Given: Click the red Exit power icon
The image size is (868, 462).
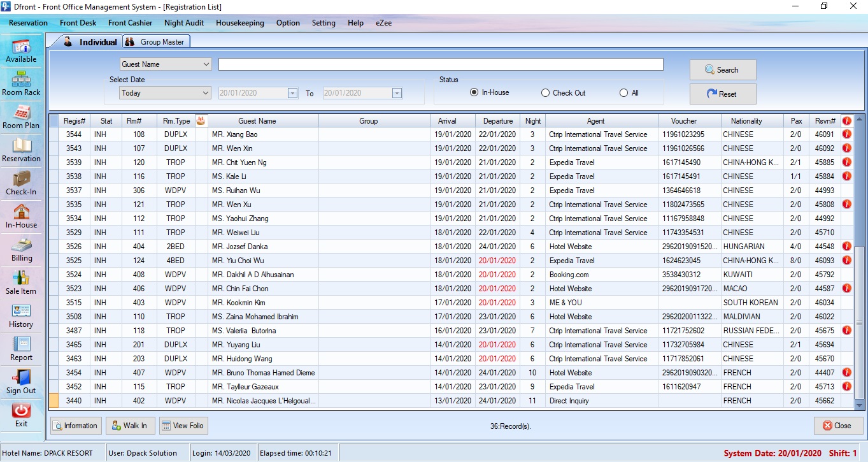Looking at the screenshot, I should (22, 410).
